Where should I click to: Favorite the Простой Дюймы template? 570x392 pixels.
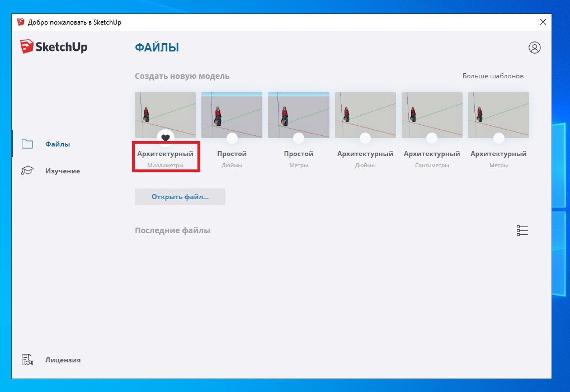click(232, 138)
